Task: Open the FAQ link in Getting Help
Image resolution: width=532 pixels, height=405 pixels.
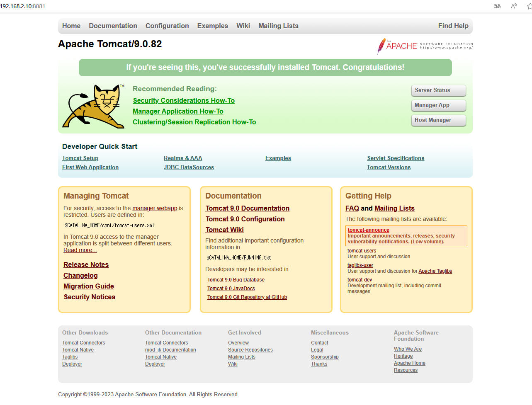Action: tap(352, 208)
